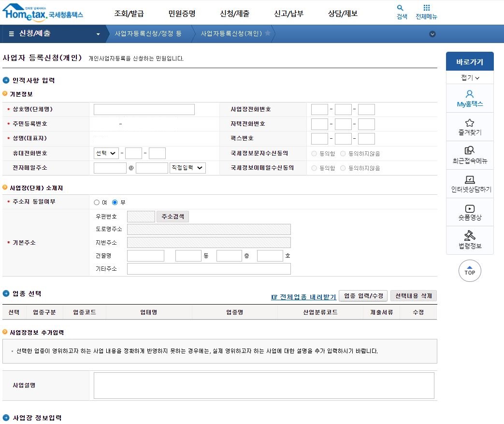
Task: Click the 우편번호 field
Action: coord(141,217)
